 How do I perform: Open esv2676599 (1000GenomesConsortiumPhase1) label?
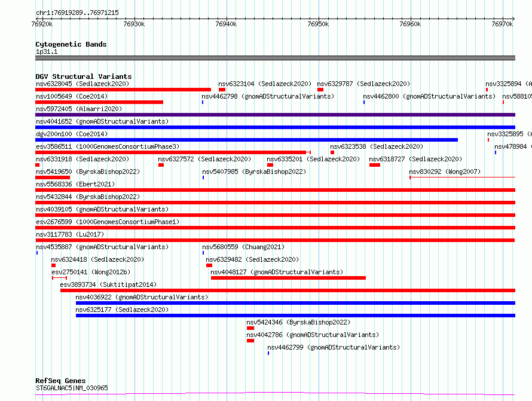click(x=108, y=222)
